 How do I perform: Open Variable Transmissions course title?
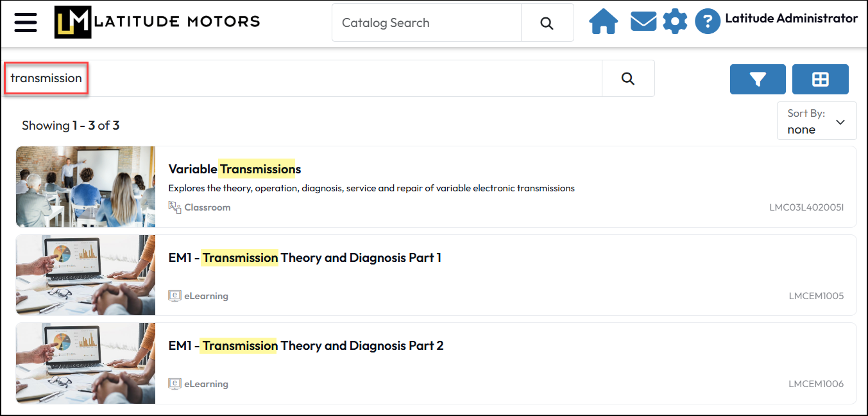[x=235, y=169]
